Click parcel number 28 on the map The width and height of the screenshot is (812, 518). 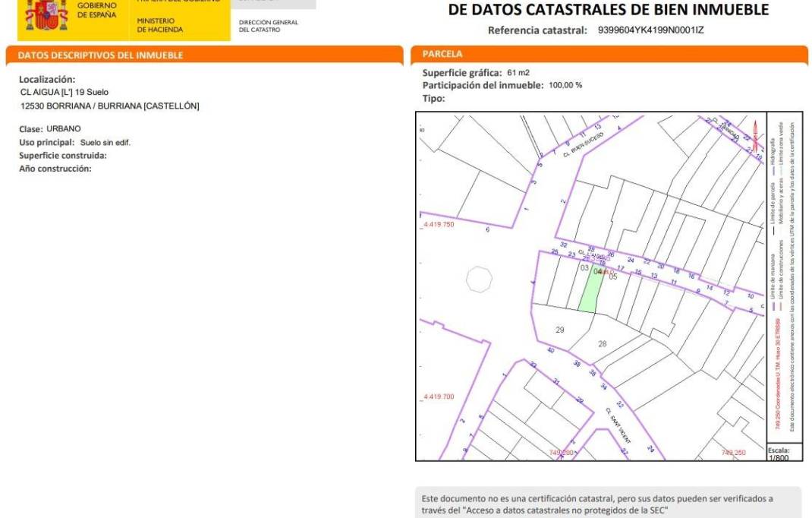[603, 344]
